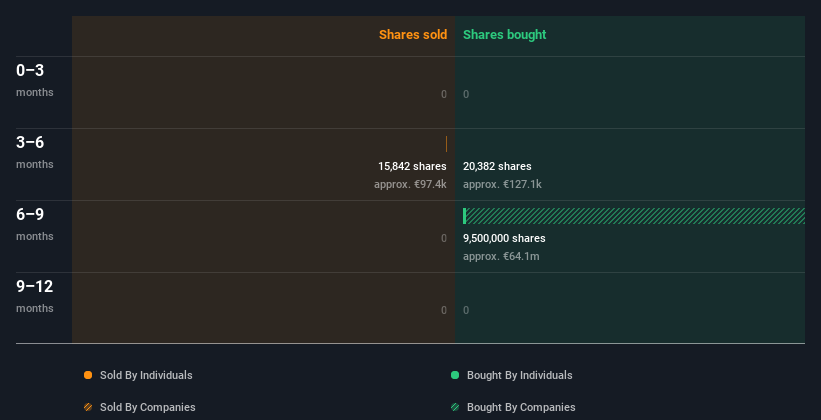Click the sold 0 in the 9–12 months row
The image size is (821, 420).
444,310
